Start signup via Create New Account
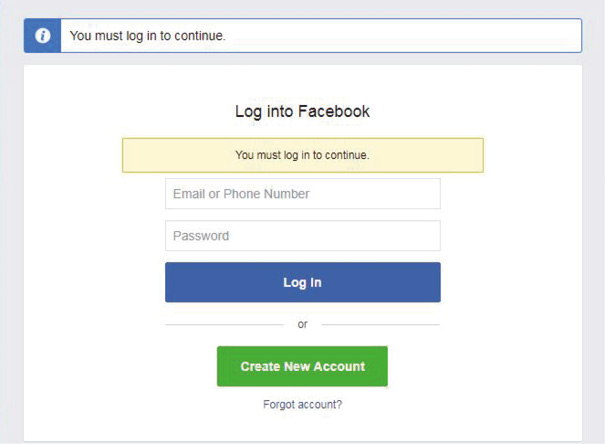This screenshot has width=605, height=444. coord(302,366)
